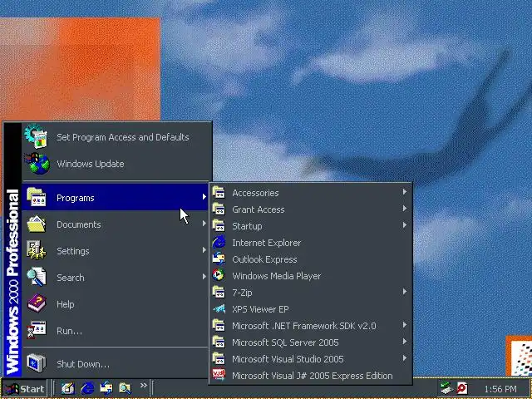Viewport: 532px width, 399px height.
Task: Launch Outlook Express from Quick Launch bar
Action: pyautogui.click(x=106, y=388)
